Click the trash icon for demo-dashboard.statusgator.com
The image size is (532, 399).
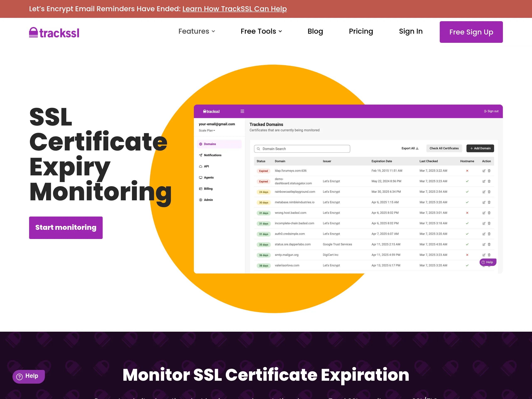[x=489, y=181]
